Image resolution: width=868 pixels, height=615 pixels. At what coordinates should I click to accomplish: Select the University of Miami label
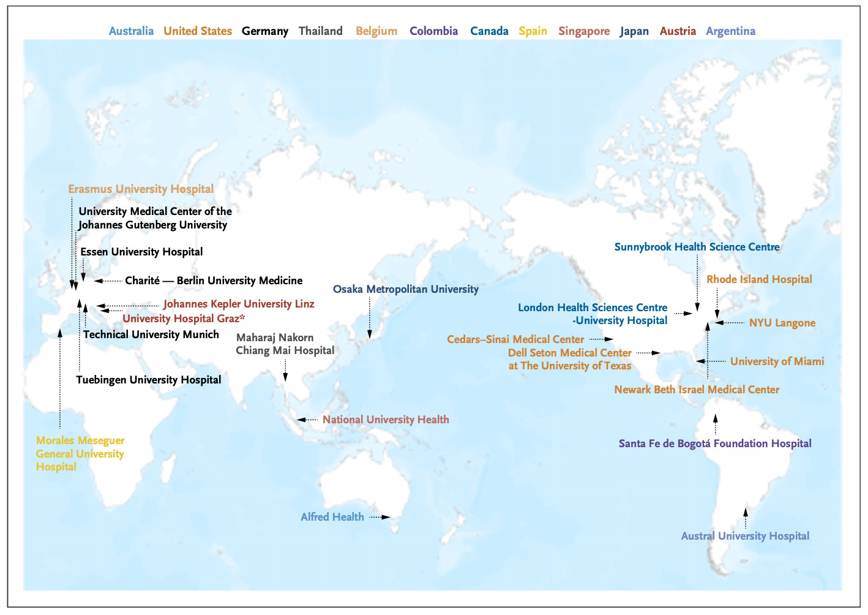pyautogui.click(x=777, y=361)
